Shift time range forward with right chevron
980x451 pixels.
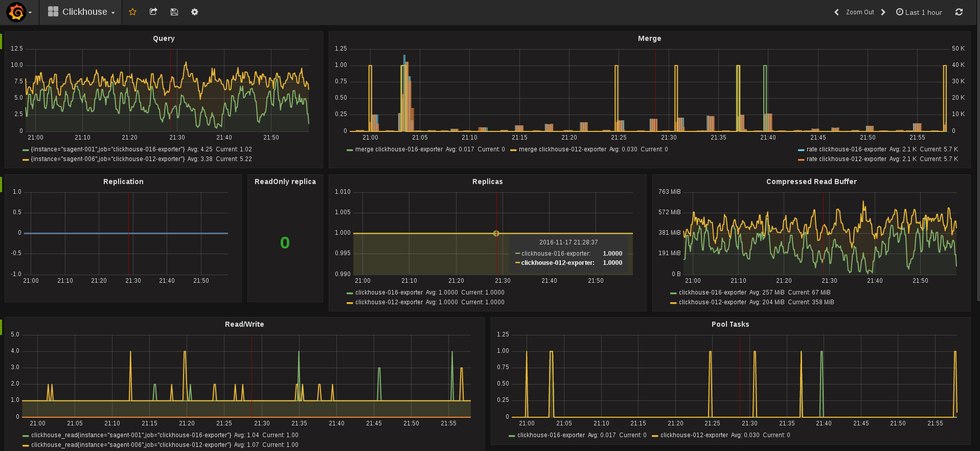point(883,12)
